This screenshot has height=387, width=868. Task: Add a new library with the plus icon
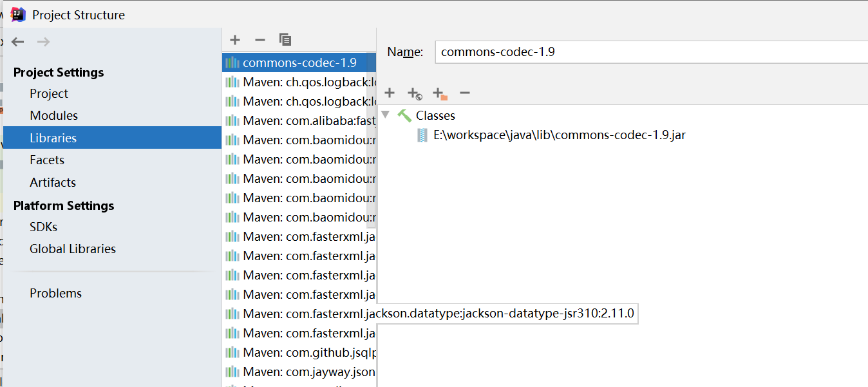point(234,39)
